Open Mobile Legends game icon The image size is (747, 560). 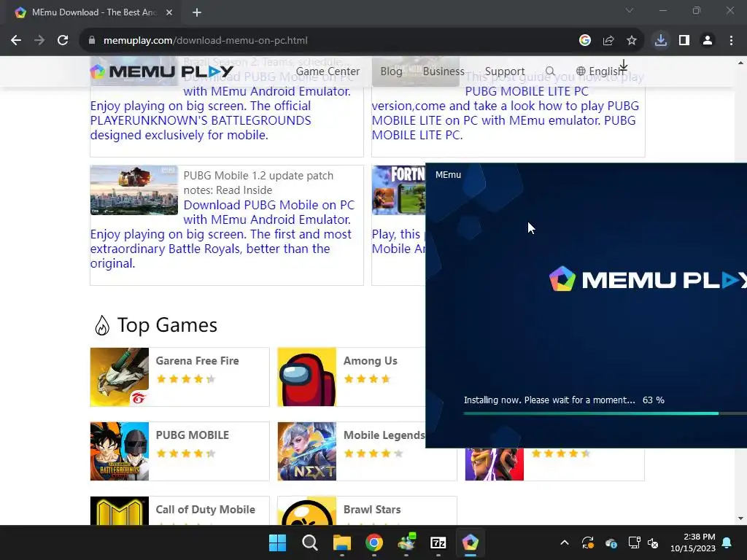pyautogui.click(x=307, y=451)
